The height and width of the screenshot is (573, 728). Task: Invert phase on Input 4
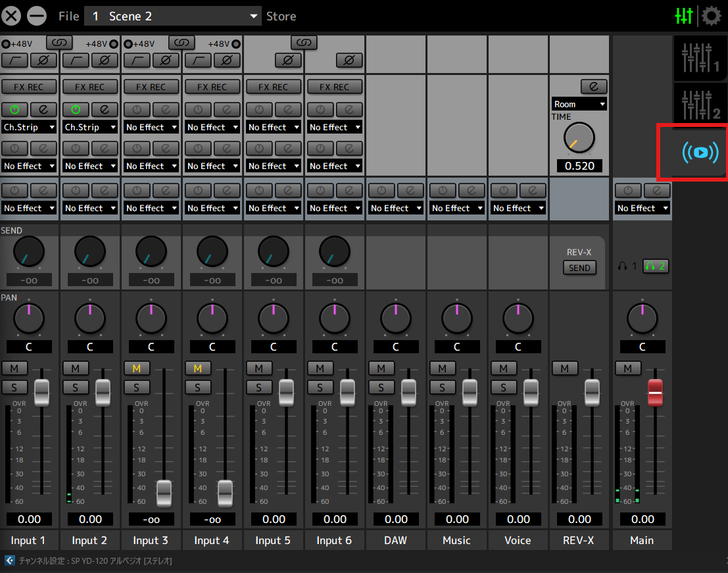(x=227, y=60)
